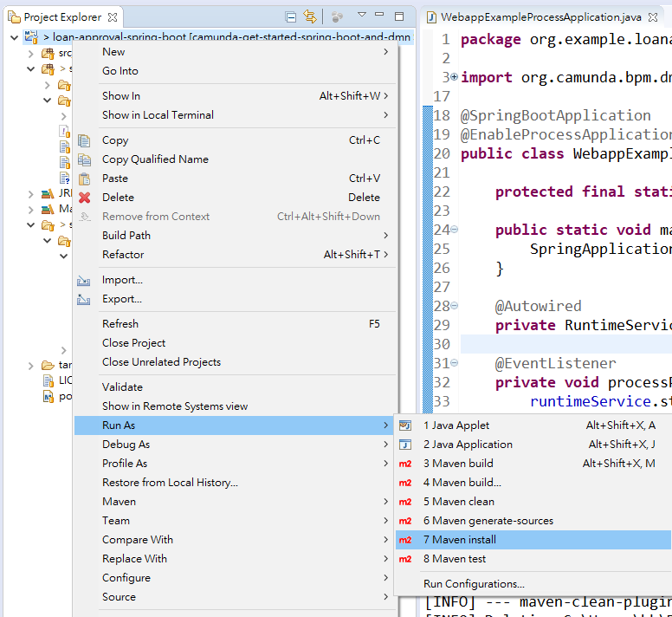Choose Paste from the context menu
The height and width of the screenshot is (617, 672).
click(x=115, y=179)
